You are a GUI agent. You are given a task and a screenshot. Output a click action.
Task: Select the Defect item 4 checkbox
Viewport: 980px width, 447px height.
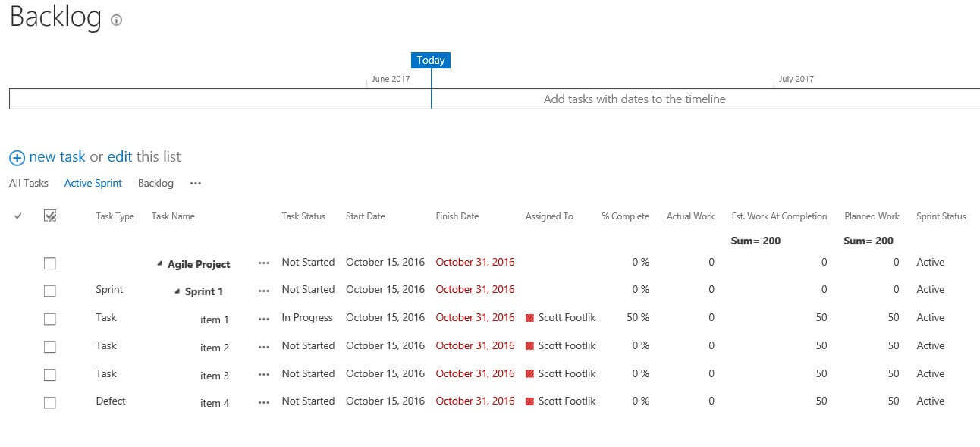(x=50, y=403)
